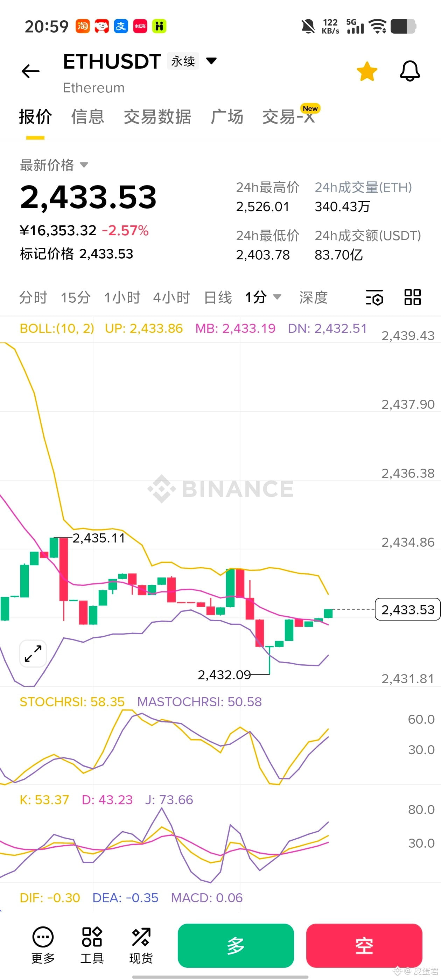Screen dimensions: 441x980
Task: Open the chart layout grid icon
Action: [x=412, y=297]
